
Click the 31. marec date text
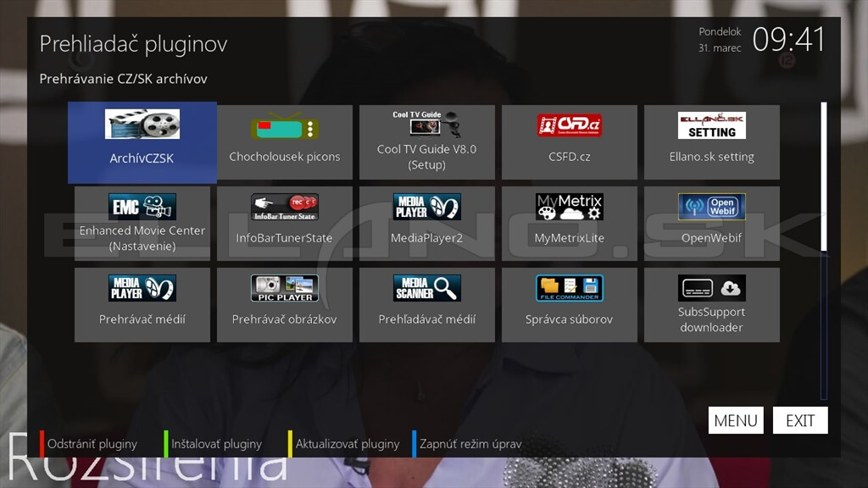720,48
